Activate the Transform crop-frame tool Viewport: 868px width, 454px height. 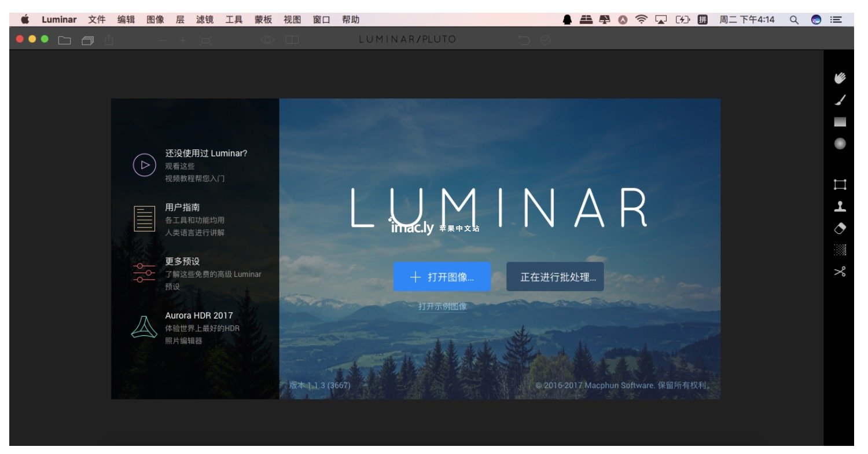840,185
